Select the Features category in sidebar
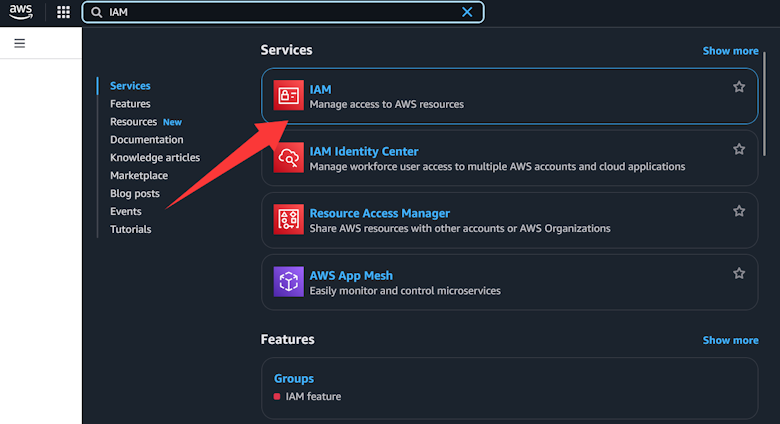 (x=130, y=104)
